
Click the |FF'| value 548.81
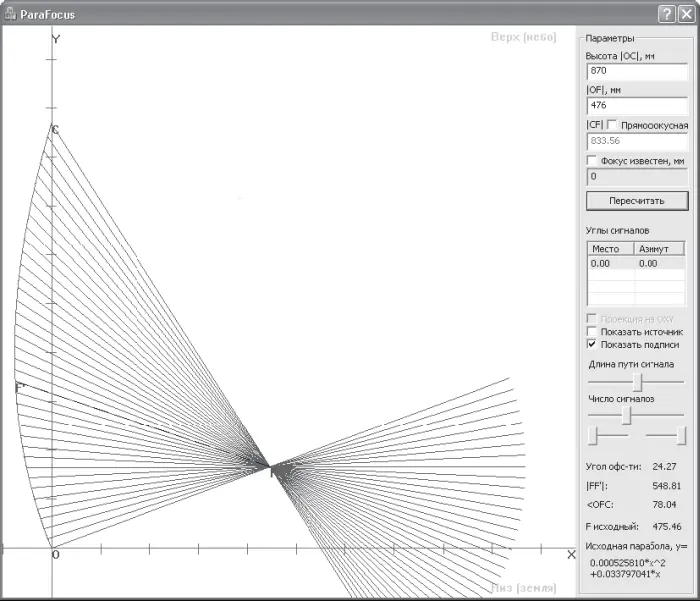point(667,486)
